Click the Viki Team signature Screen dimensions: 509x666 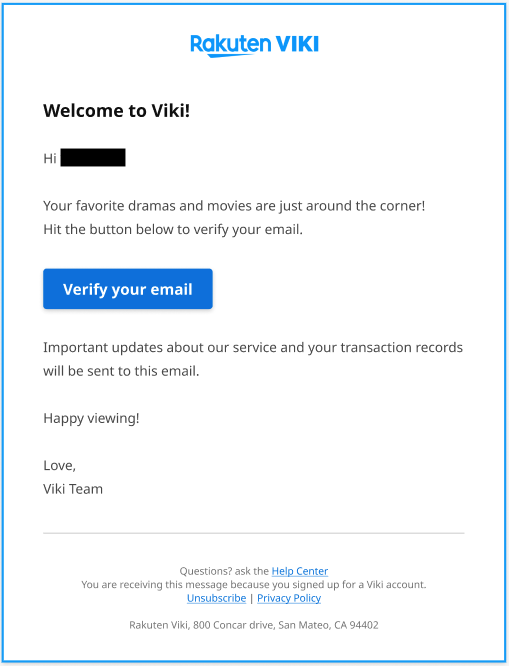(x=73, y=489)
